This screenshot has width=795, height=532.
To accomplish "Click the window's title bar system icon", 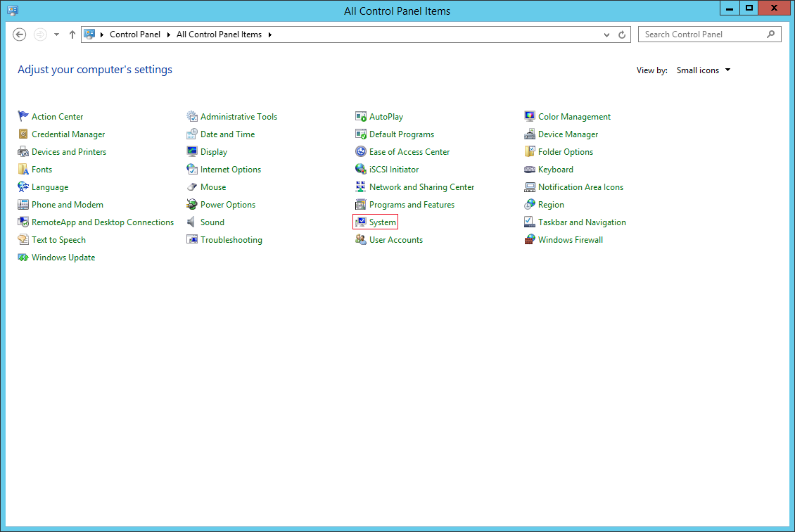I will (x=13, y=10).
